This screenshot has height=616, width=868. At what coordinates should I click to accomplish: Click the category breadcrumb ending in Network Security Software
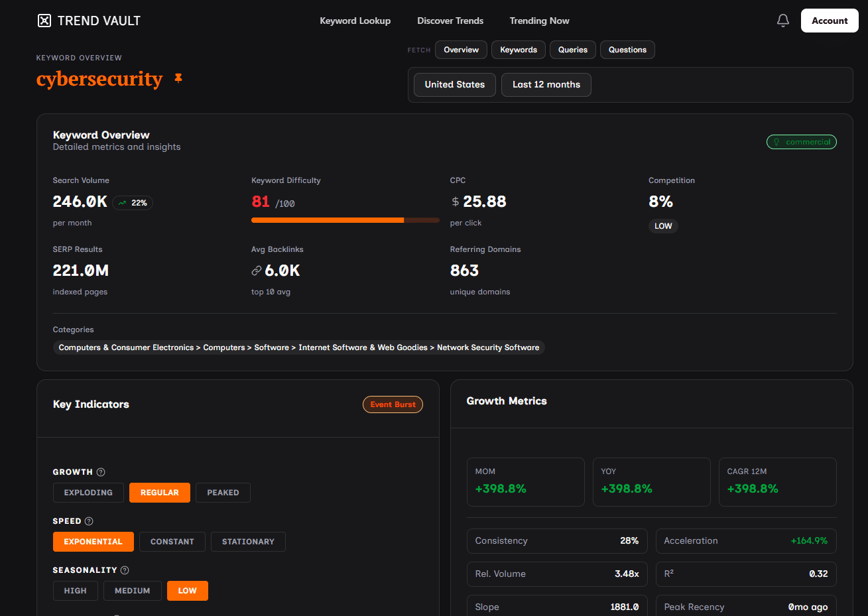(x=299, y=347)
